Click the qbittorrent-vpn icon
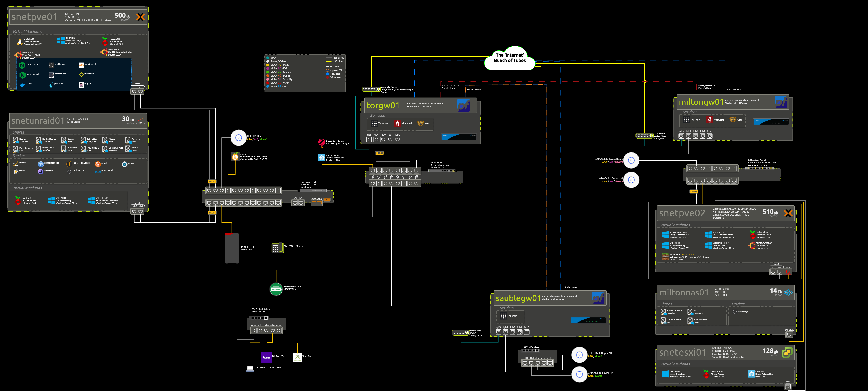 tap(41, 164)
